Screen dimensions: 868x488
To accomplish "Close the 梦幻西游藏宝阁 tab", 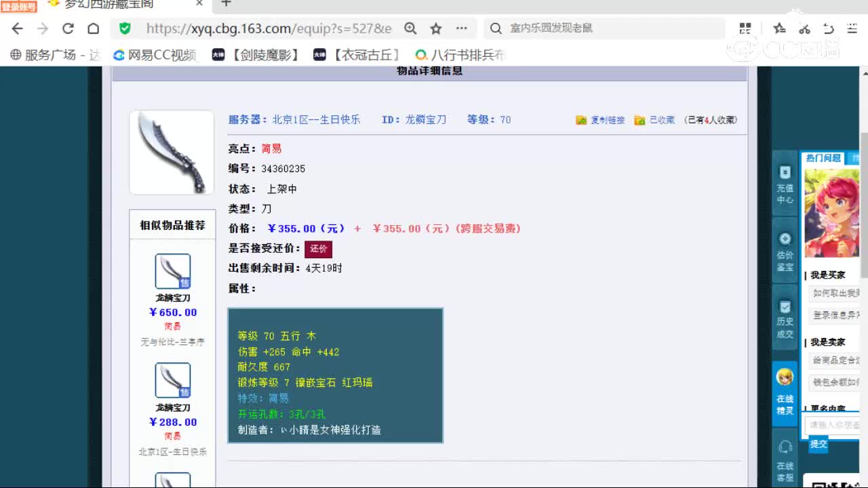I will click(199, 3).
